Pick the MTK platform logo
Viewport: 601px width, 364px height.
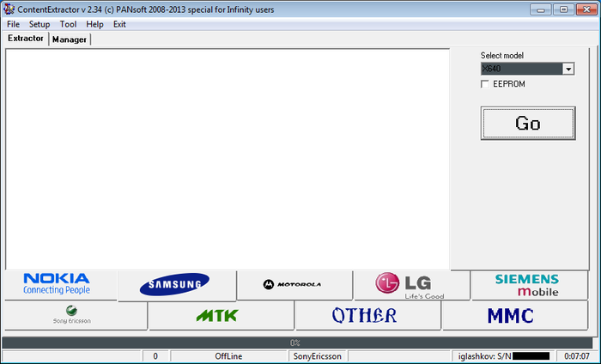pos(221,316)
